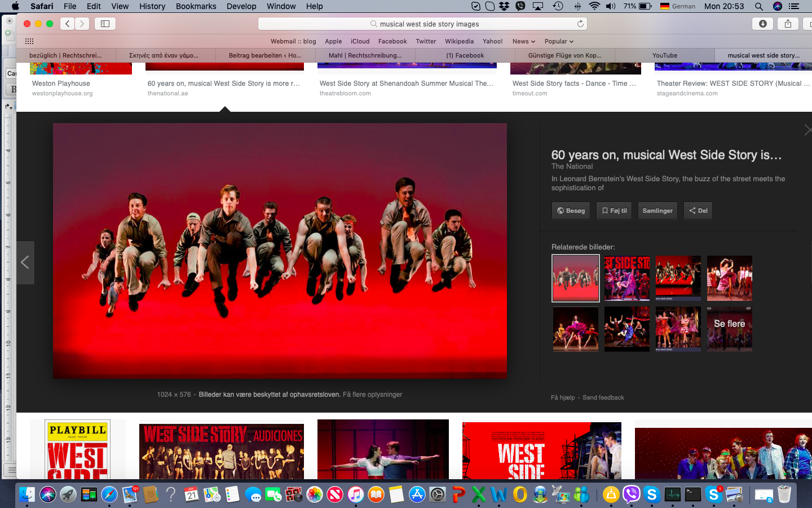Click the Føj til button

point(614,211)
